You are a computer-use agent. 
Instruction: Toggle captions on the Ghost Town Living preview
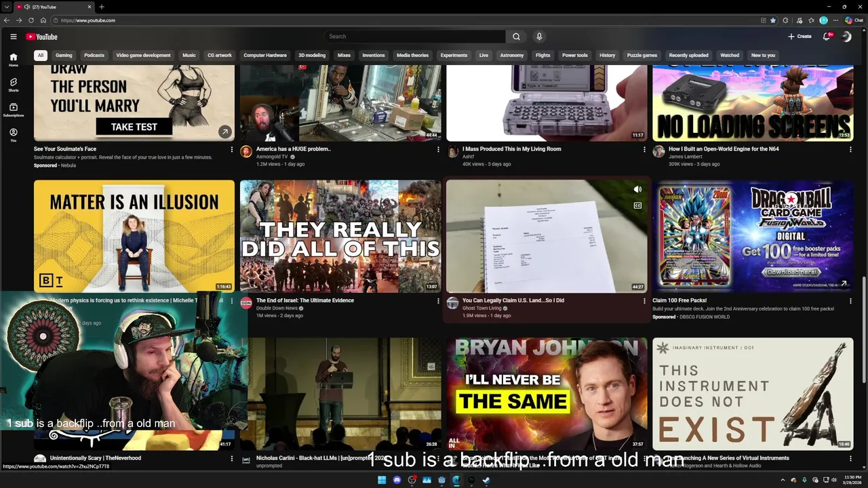point(637,205)
